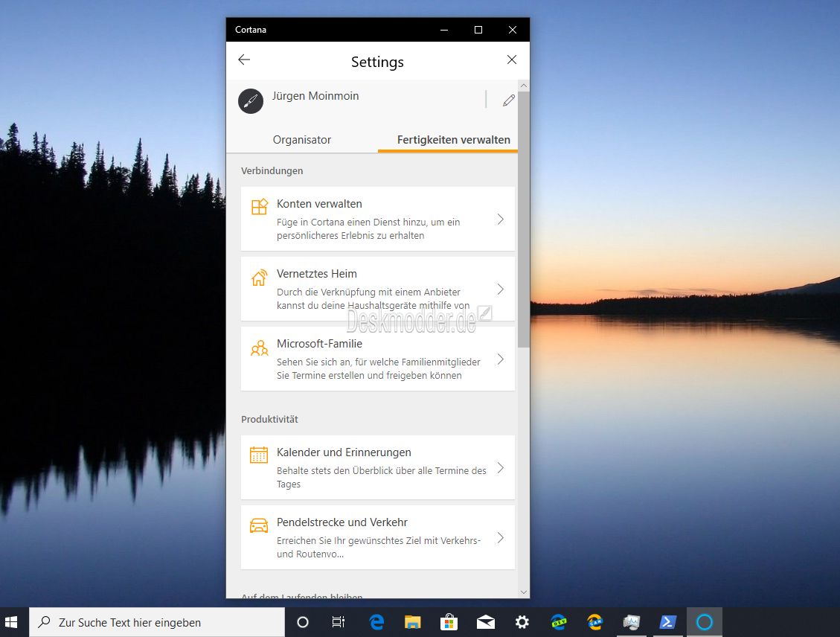The image size is (840, 637).
Task: Maximize the Cortana window
Action: (478, 30)
